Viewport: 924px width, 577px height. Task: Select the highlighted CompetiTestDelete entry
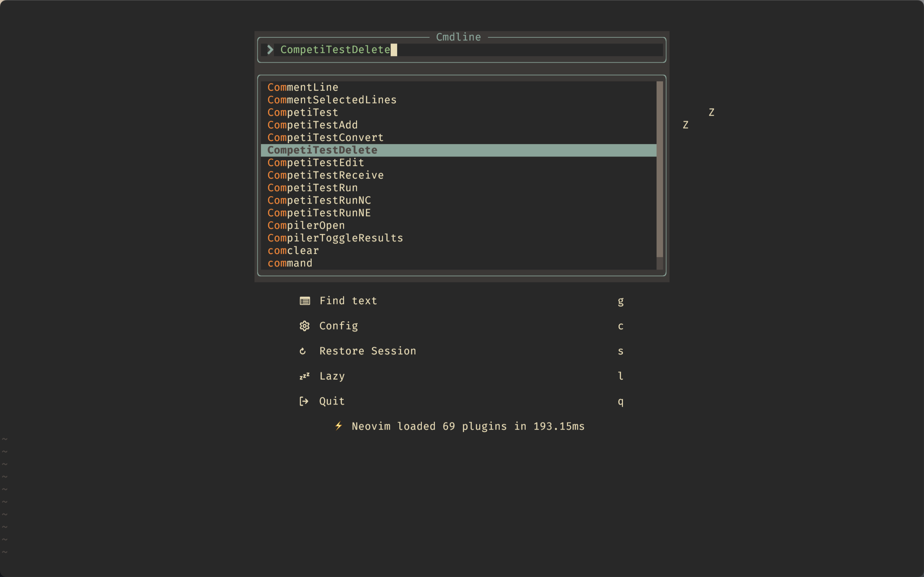(322, 150)
